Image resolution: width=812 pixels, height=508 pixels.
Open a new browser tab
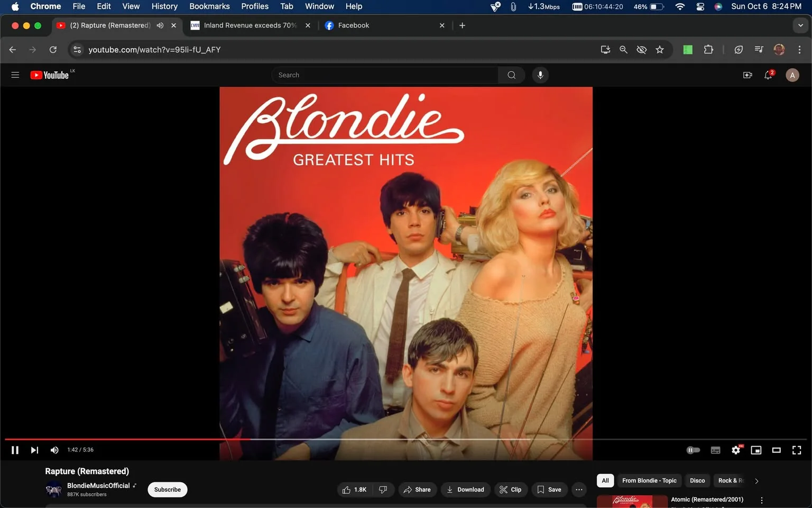[463, 25]
